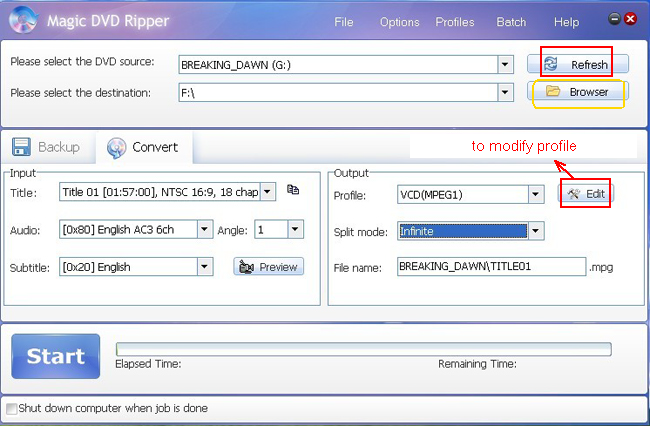Open the File menu
This screenshot has width=650, height=426.
344,22
